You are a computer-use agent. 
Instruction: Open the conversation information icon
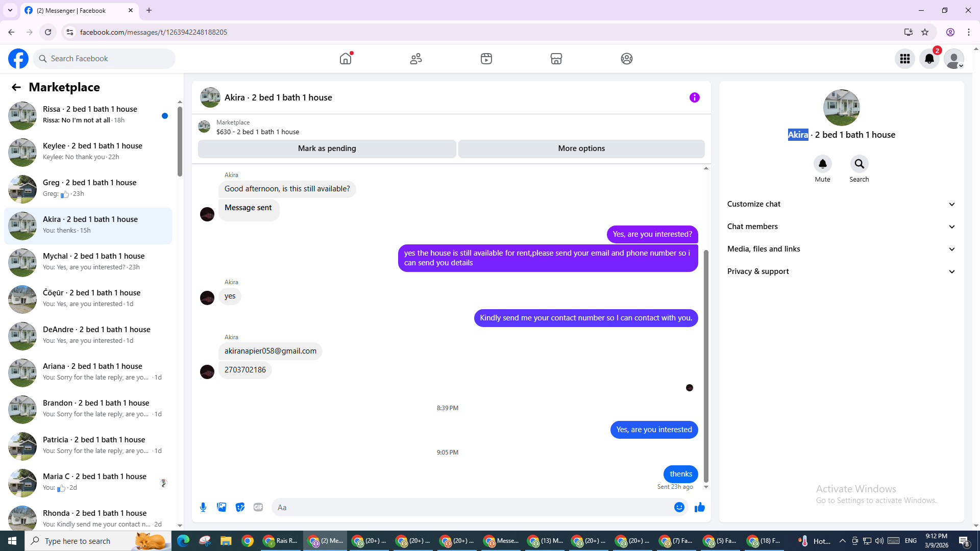(x=694, y=97)
